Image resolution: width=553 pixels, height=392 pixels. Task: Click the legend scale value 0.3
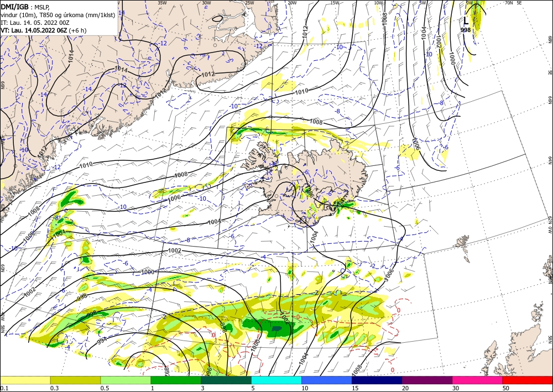click(54, 388)
